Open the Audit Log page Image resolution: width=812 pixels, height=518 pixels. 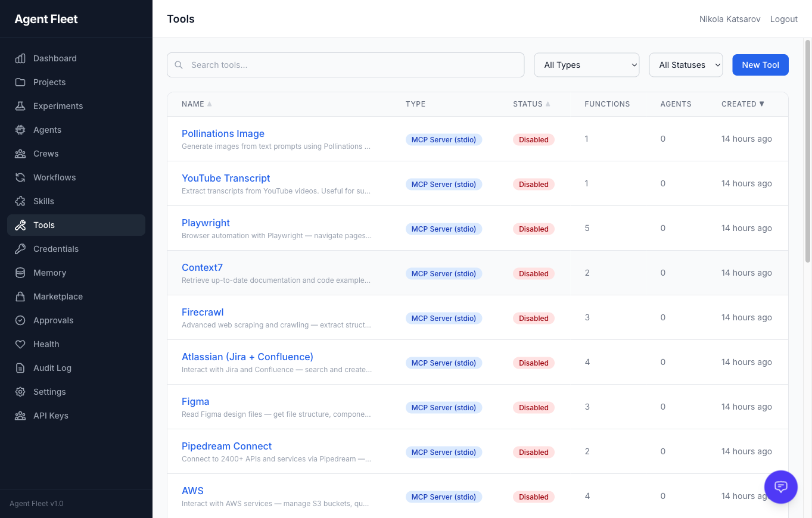click(x=76, y=368)
